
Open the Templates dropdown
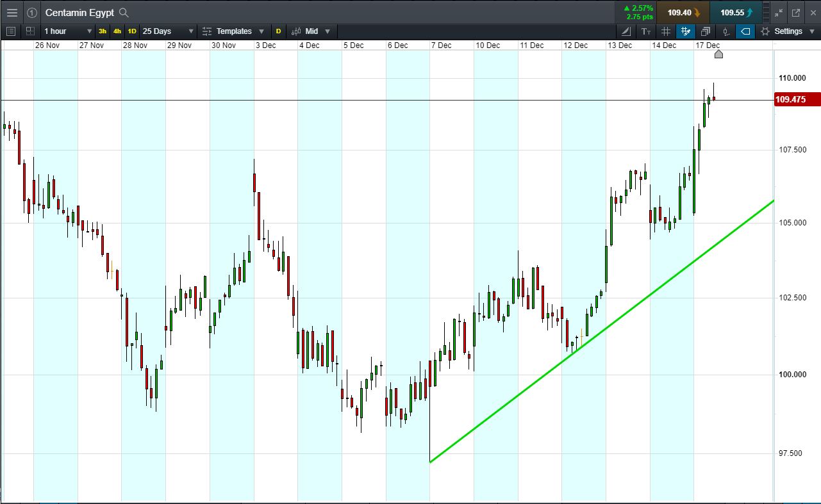coord(233,31)
